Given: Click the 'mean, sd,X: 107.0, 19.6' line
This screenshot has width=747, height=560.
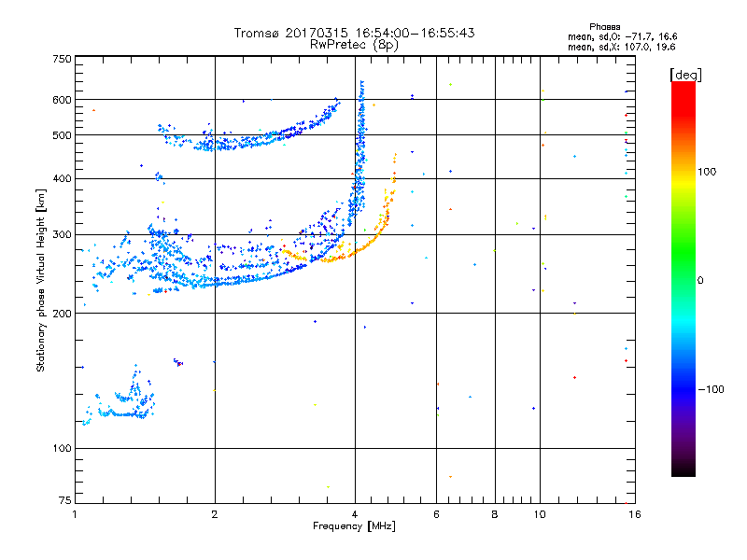Looking at the screenshot, I should (x=621, y=48).
